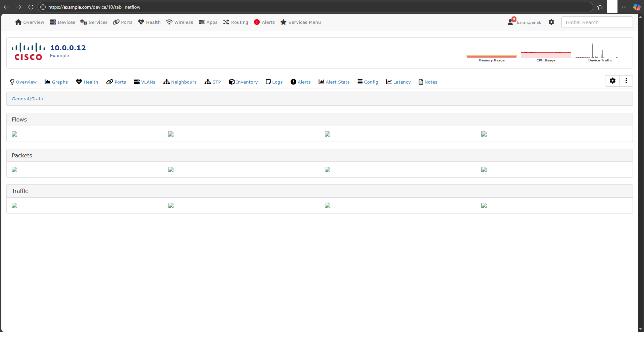The height and width of the screenshot is (349, 644).
Task: Click the site info globe icon
Action: [43, 7]
